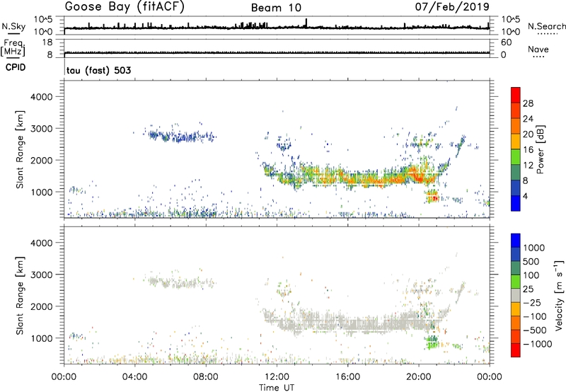Select the 20:00 time tick label
The height and width of the screenshot is (392, 566).
pos(419,377)
